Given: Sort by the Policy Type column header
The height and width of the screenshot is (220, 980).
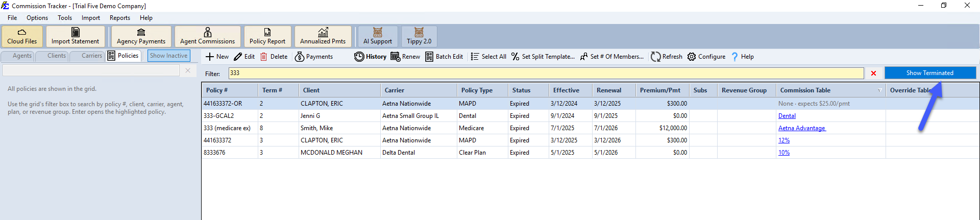Looking at the screenshot, I should [482, 90].
